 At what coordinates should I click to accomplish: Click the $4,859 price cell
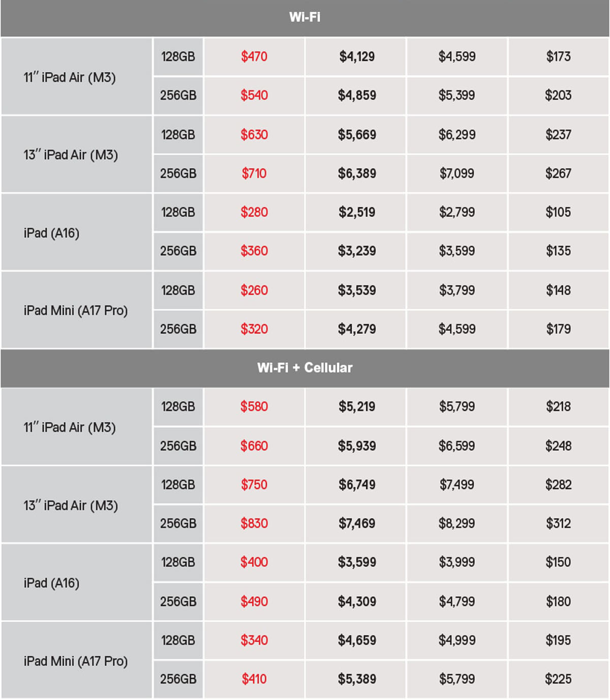point(357,95)
